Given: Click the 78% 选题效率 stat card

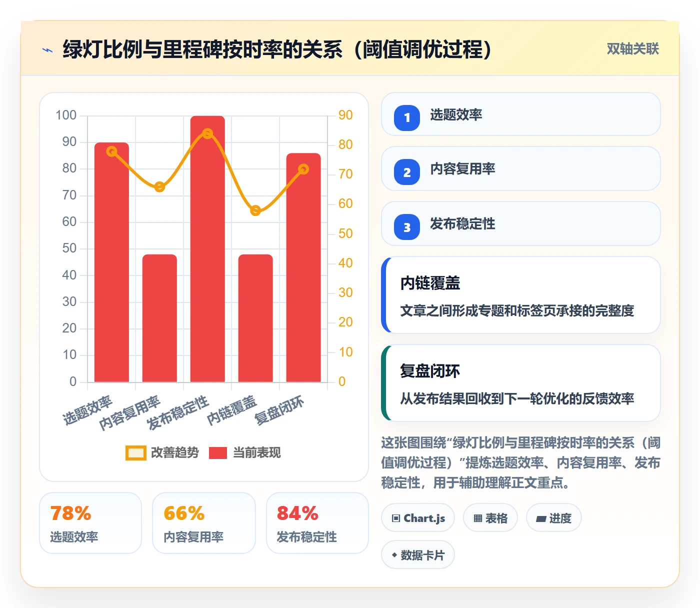Looking at the screenshot, I should click(90, 523).
